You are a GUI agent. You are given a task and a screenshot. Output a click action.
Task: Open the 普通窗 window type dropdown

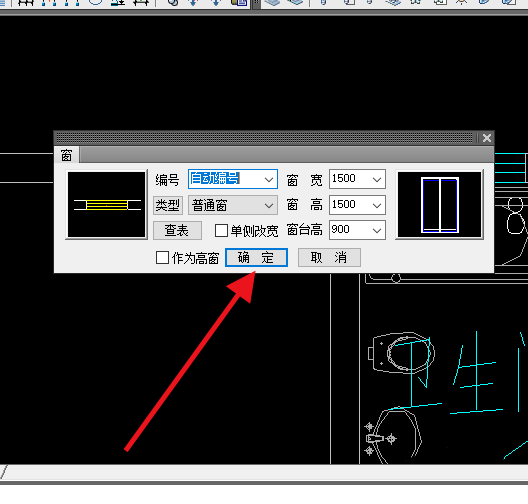pyautogui.click(x=233, y=205)
